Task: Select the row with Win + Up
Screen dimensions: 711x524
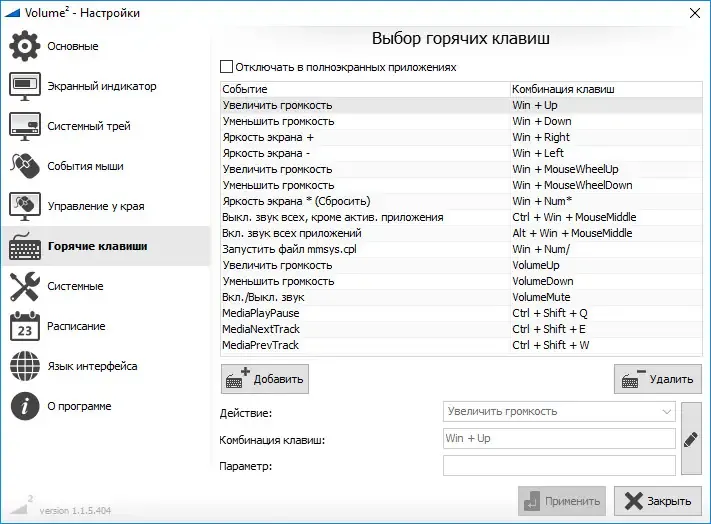Action: tap(462, 105)
